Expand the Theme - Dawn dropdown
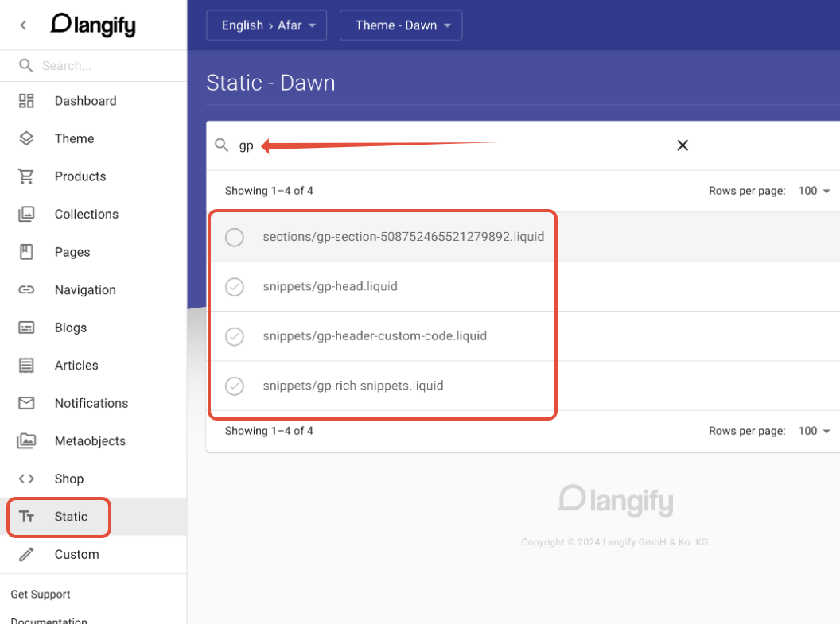 pos(401,25)
